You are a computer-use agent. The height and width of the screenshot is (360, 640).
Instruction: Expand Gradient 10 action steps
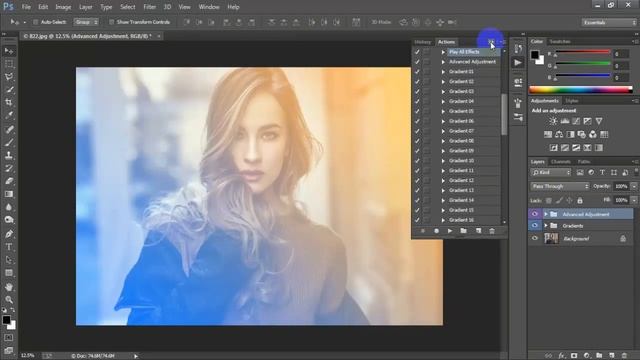tap(443, 160)
